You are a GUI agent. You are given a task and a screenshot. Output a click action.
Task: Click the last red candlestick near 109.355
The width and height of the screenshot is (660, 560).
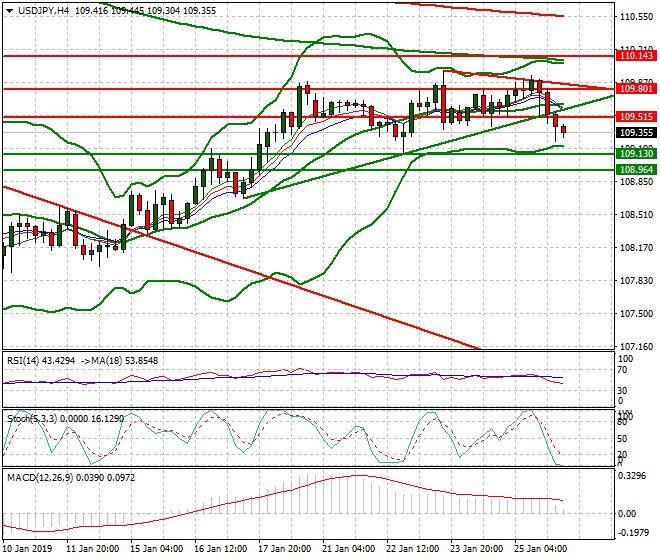pos(564,130)
